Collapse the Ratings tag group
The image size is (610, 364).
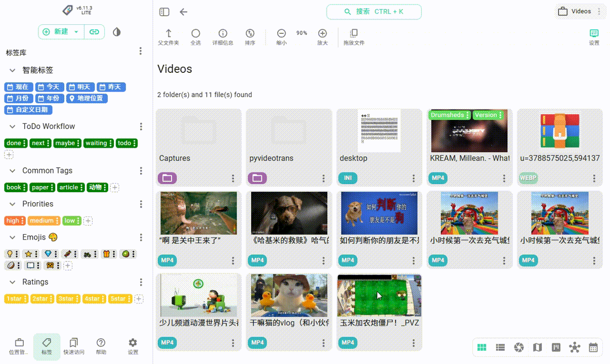pyautogui.click(x=12, y=282)
